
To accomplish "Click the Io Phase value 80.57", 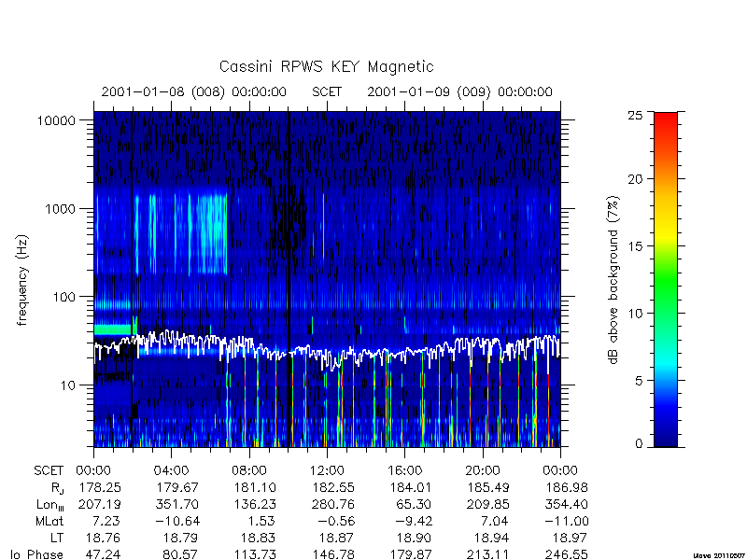I will point(180,554).
